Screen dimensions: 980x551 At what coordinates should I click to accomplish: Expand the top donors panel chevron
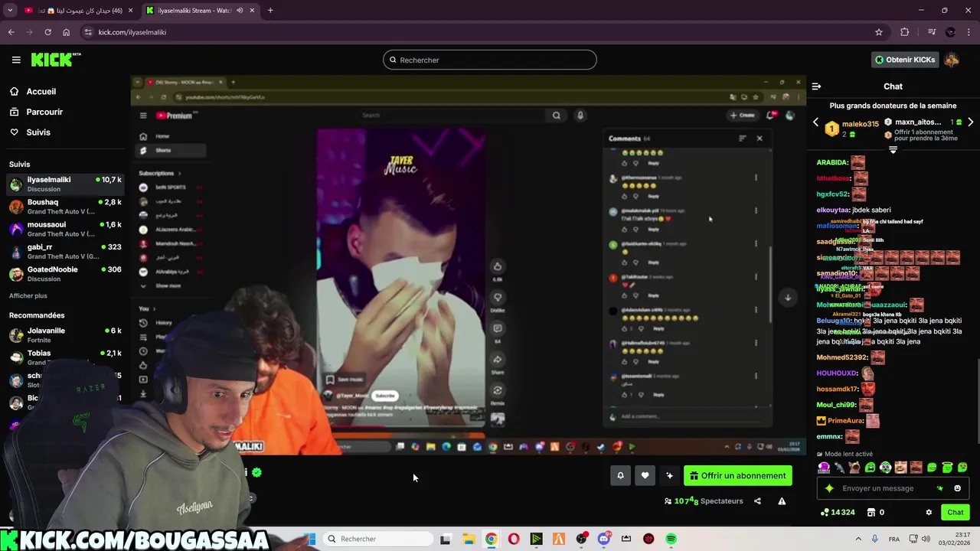click(x=893, y=150)
